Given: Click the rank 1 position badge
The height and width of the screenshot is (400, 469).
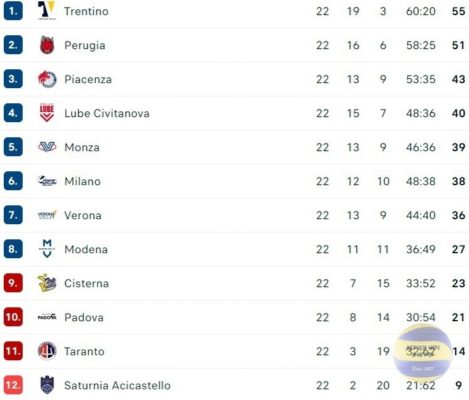Looking at the screenshot, I should click(x=13, y=11).
